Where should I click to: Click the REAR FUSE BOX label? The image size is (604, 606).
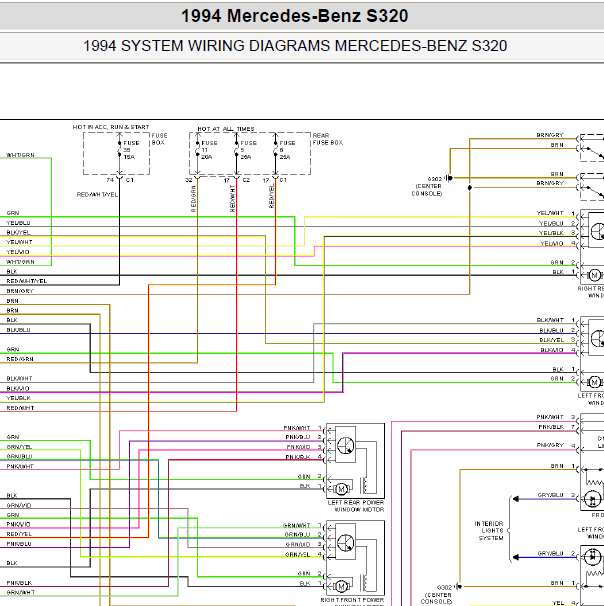[328, 139]
